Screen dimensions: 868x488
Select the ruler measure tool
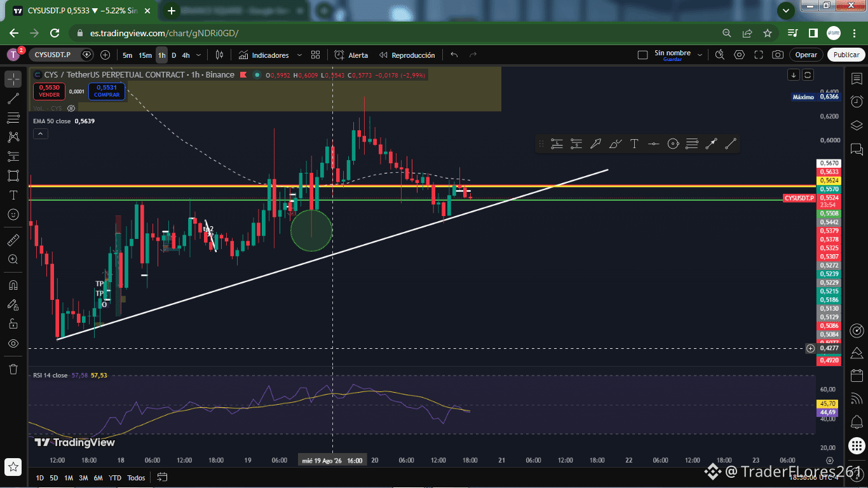click(x=13, y=240)
